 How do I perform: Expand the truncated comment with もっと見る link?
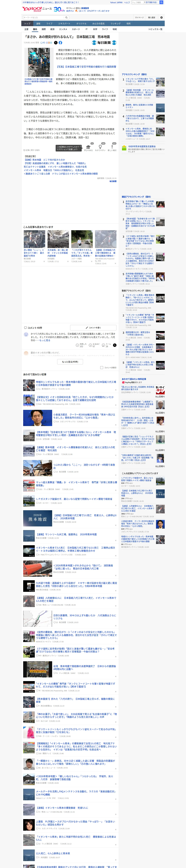tap(45, 340)
